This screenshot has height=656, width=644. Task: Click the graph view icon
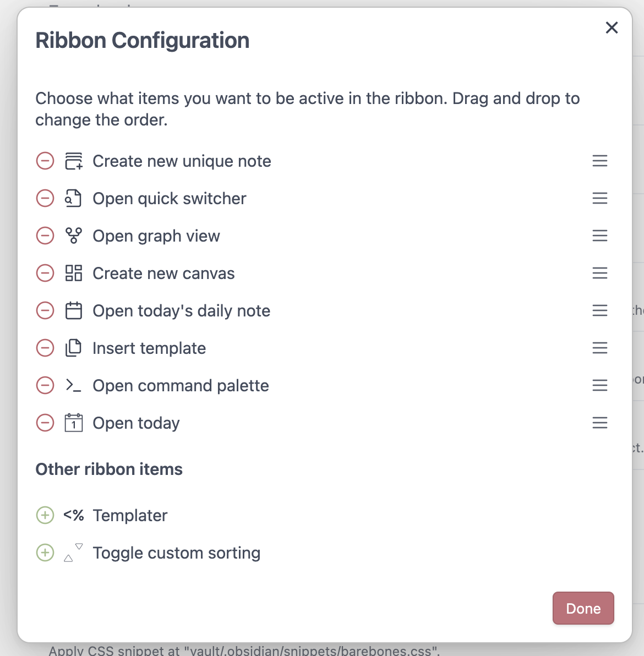pos(73,236)
